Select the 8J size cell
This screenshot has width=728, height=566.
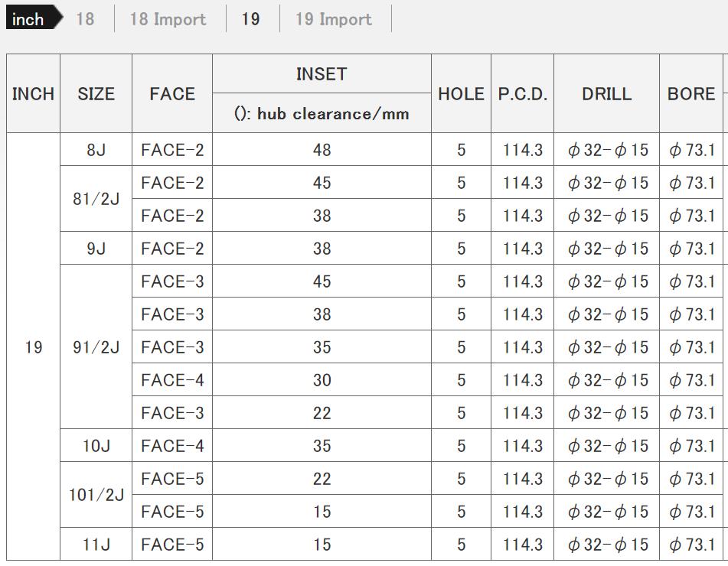tap(96, 150)
